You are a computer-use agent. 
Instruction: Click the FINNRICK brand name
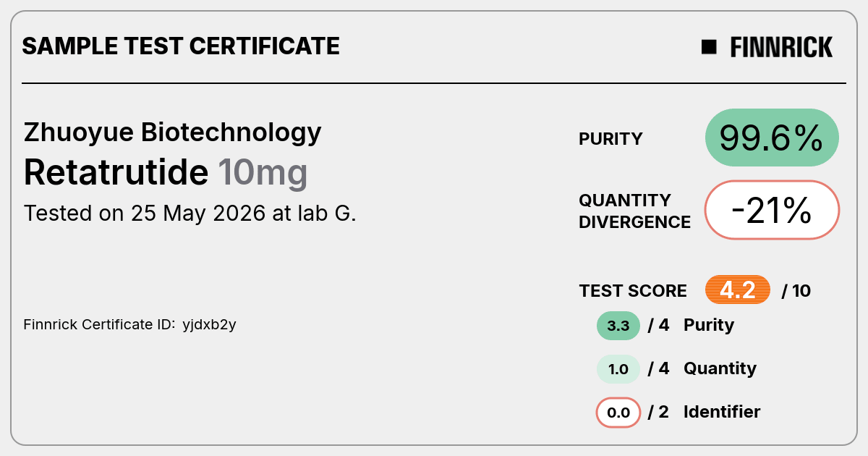781,47
